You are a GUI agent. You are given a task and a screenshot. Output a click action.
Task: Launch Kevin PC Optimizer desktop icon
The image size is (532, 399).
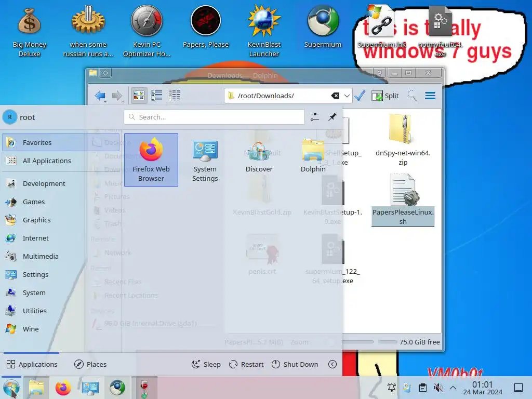tap(147, 32)
